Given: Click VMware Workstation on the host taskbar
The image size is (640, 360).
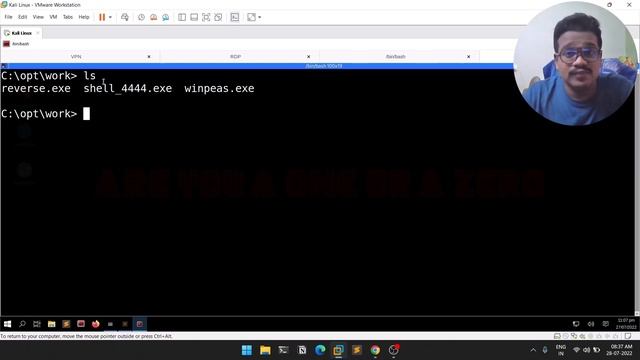Looking at the screenshot, I should pos(338,350).
